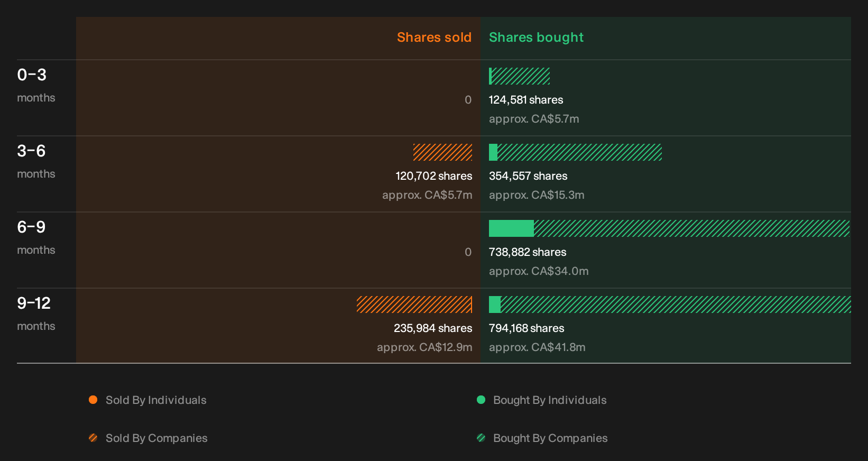Image resolution: width=868 pixels, height=461 pixels.
Task: Click the 120,702 shares value
Action: [434, 176]
